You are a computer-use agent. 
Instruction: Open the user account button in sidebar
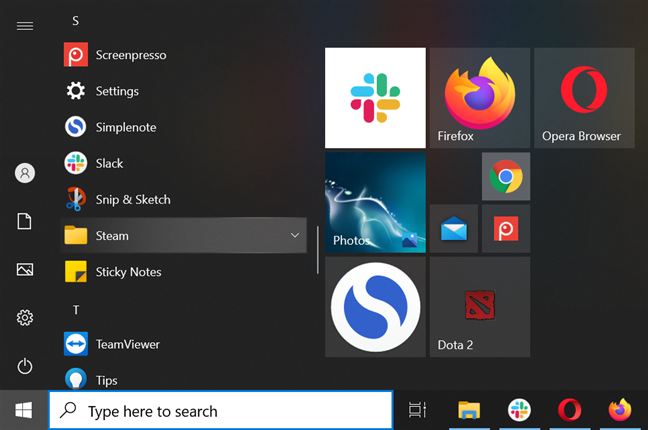pyautogui.click(x=25, y=173)
